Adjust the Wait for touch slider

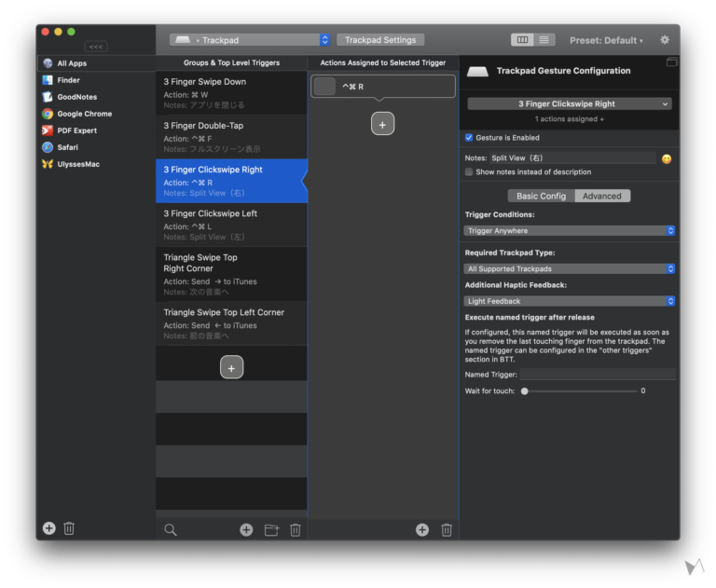(525, 391)
